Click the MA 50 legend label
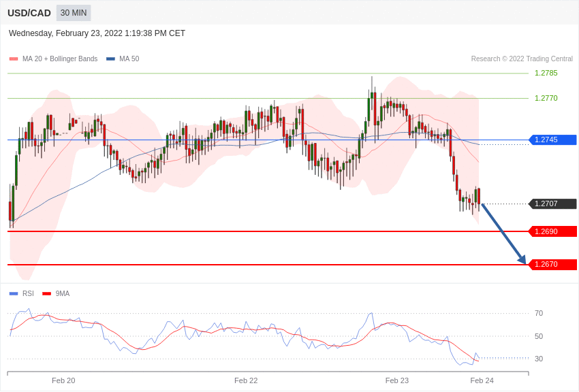This screenshot has width=579, height=392. 129,59
